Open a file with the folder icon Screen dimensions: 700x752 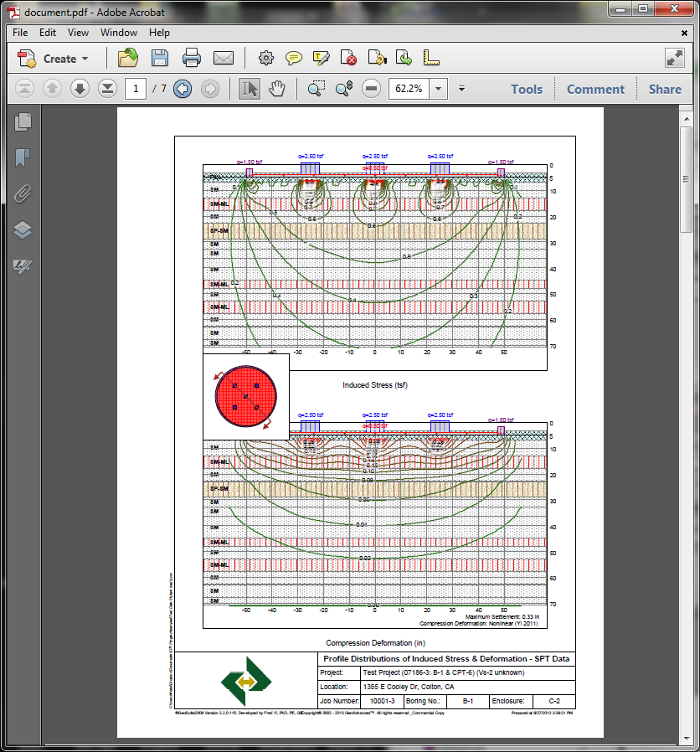128,59
